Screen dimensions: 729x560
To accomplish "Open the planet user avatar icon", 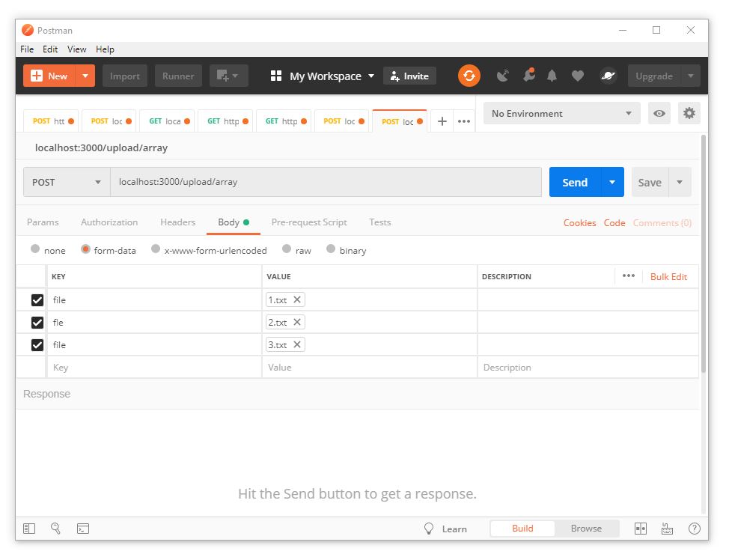I will [x=608, y=76].
